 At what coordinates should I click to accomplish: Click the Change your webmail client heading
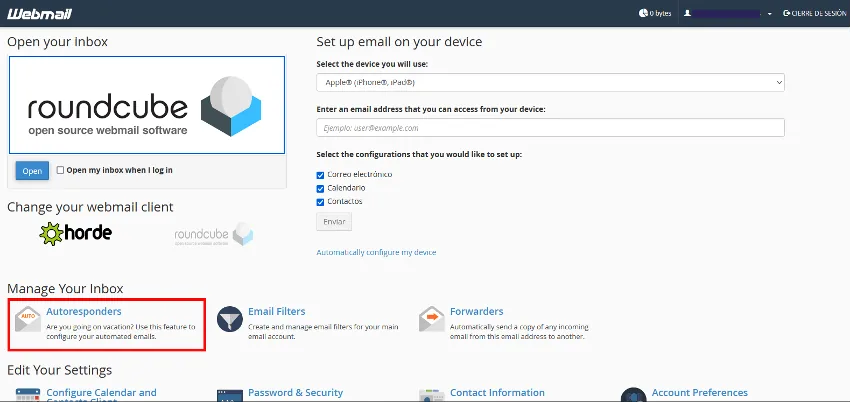(90, 208)
